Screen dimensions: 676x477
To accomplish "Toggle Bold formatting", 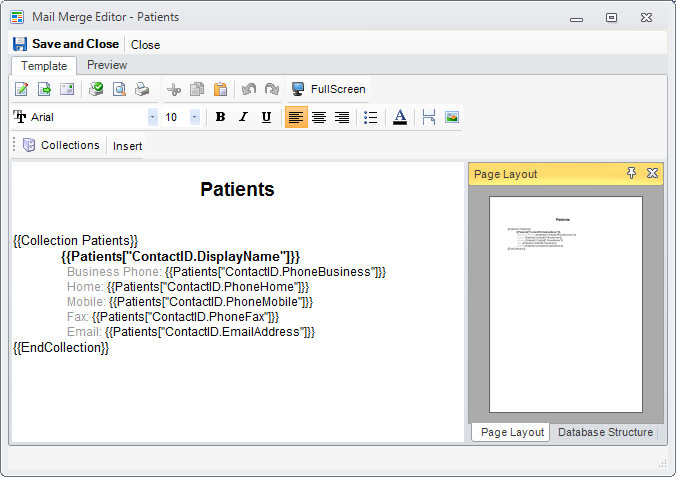I will 220,117.
